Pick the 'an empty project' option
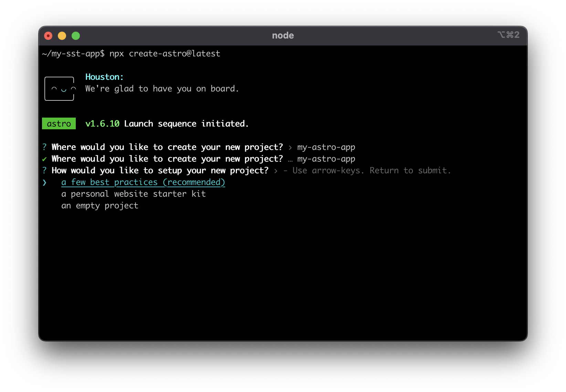566x392 pixels. click(x=99, y=206)
